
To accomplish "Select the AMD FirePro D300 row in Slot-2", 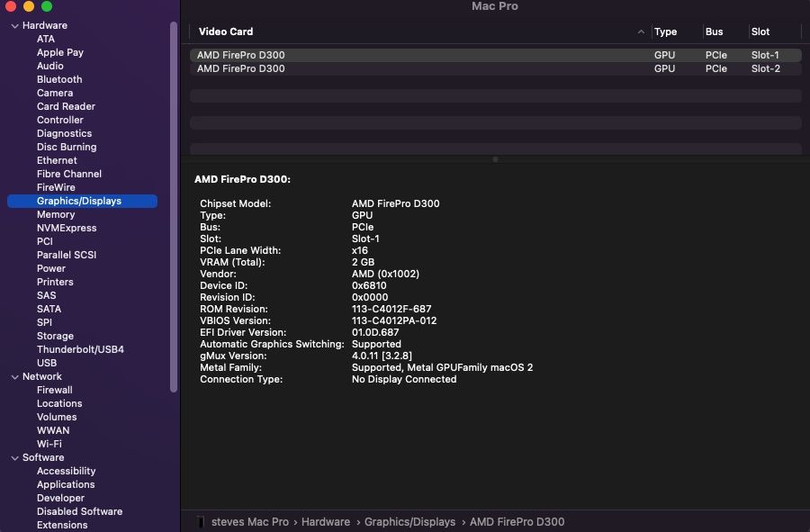I will coord(495,68).
